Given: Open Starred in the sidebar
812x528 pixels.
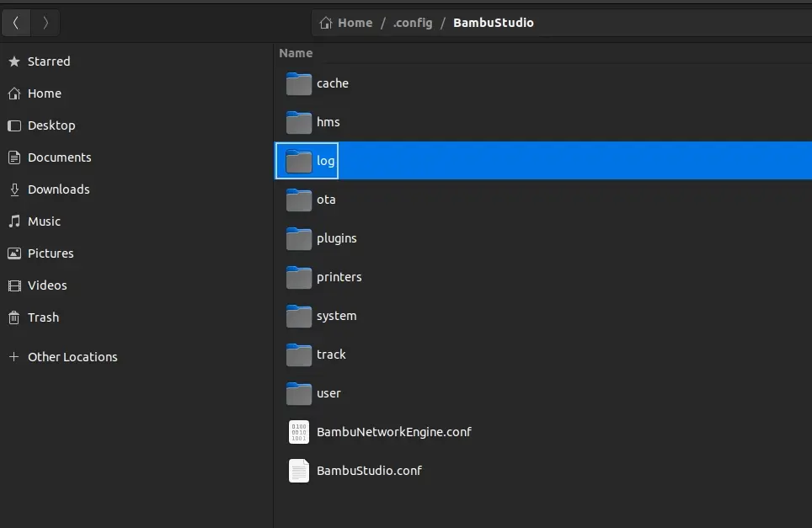Looking at the screenshot, I should coord(49,61).
